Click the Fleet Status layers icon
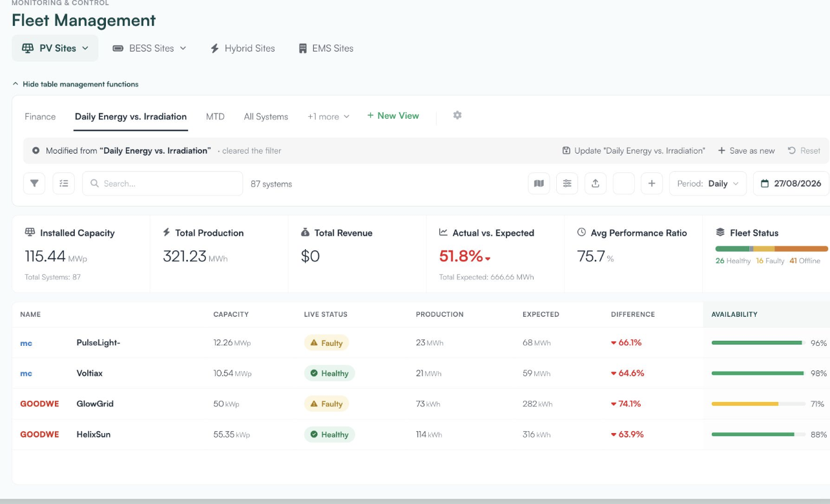This screenshot has width=830, height=504. point(720,232)
